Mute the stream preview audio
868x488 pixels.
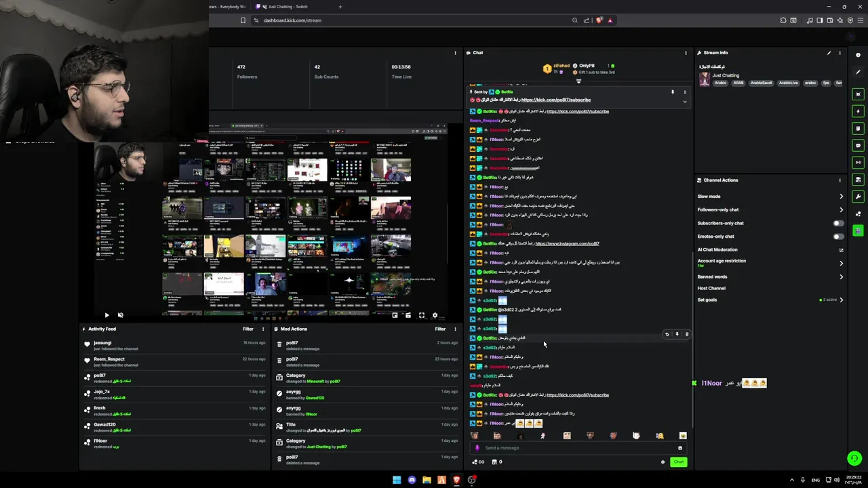tap(121, 315)
